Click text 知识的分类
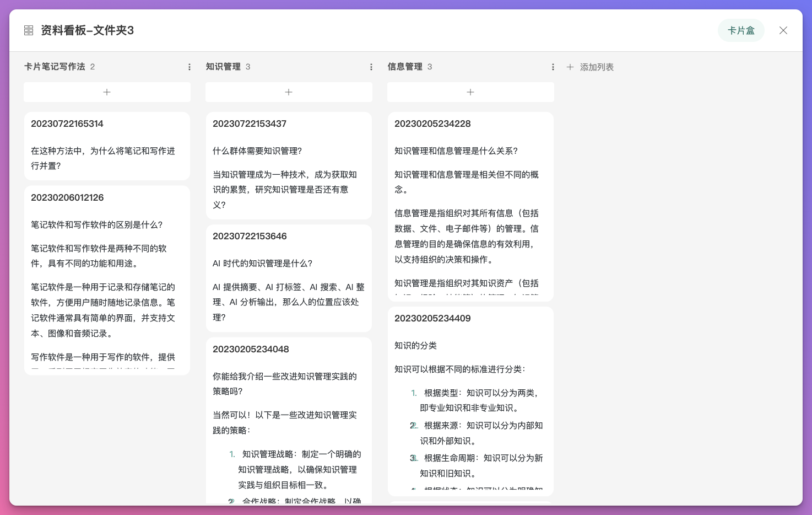812x515 pixels. click(x=415, y=345)
